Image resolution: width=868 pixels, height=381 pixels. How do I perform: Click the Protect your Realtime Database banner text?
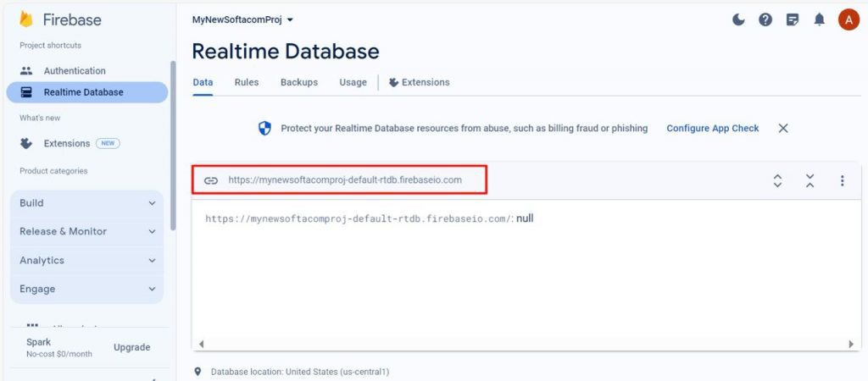(465, 129)
